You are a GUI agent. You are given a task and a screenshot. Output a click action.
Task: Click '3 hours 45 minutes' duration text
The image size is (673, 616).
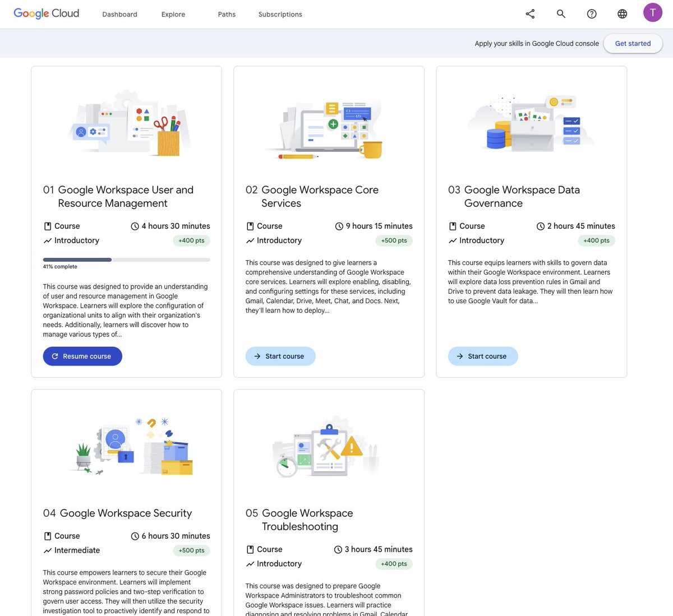pyautogui.click(x=379, y=550)
